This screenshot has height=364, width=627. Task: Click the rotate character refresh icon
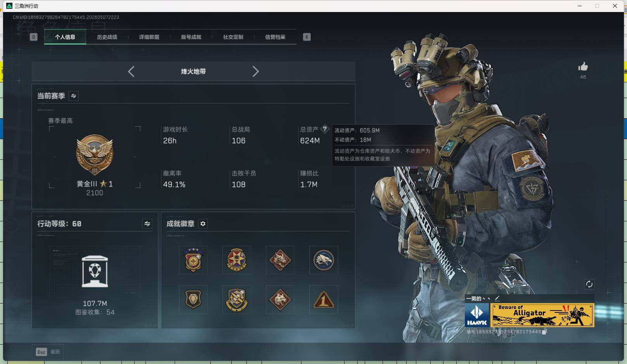click(x=589, y=284)
